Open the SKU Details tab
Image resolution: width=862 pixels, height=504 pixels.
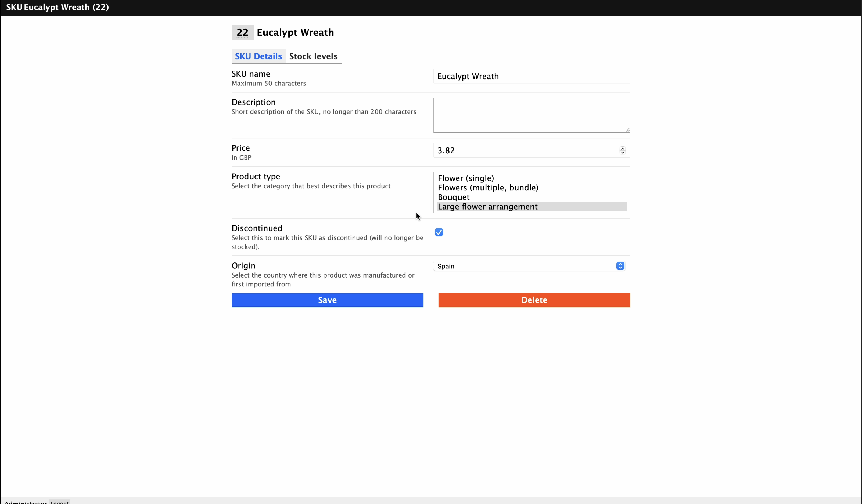(258, 56)
